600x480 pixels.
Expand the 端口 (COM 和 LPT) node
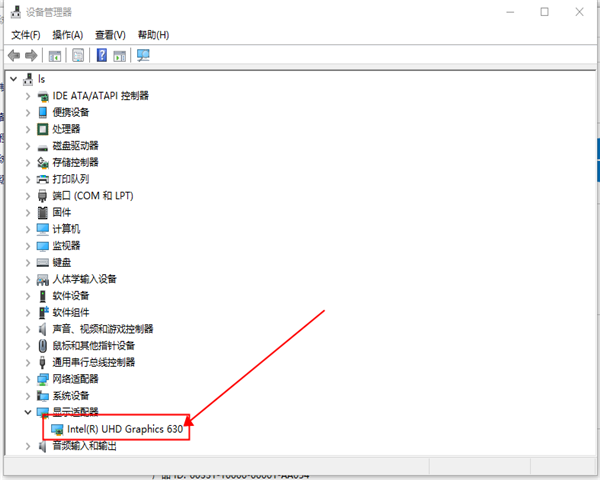click(27, 196)
